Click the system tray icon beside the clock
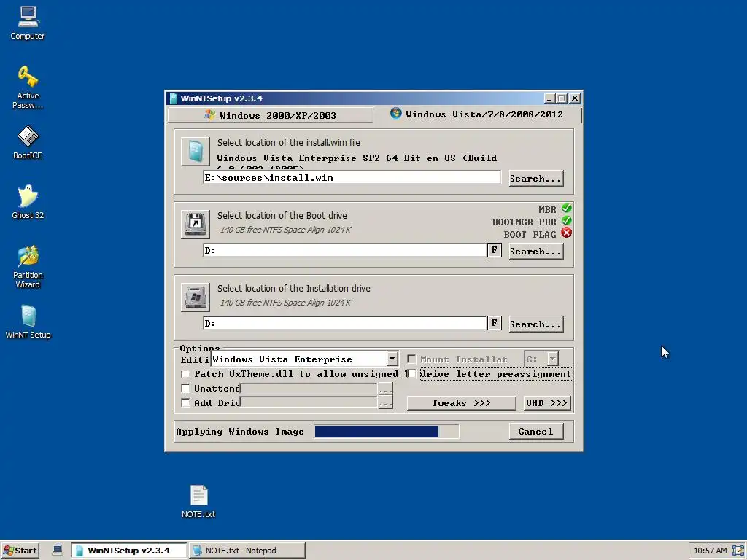The image size is (747, 560). coord(738,551)
